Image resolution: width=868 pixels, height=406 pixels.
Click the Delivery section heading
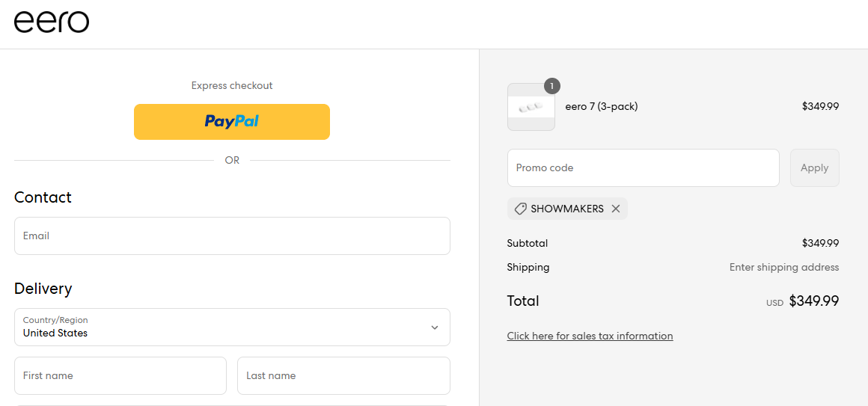click(43, 289)
